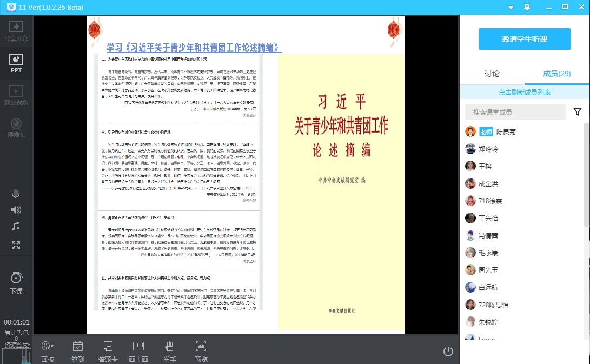Toggle the microphone icon

click(16, 194)
